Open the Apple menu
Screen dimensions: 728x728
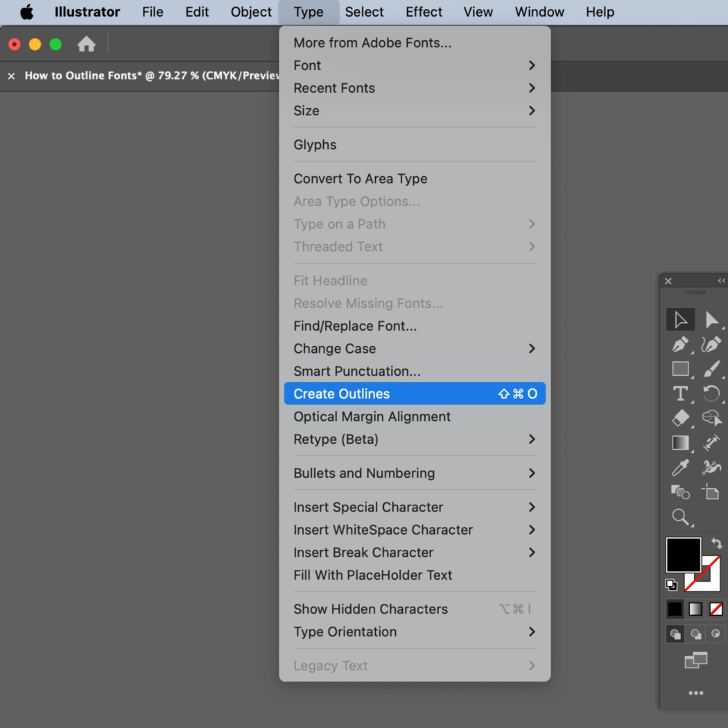click(x=27, y=12)
